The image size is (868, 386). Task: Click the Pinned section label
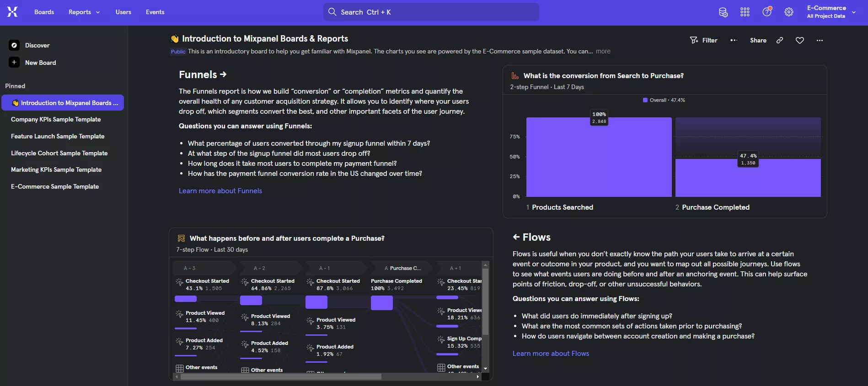click(x=15, y=86)
